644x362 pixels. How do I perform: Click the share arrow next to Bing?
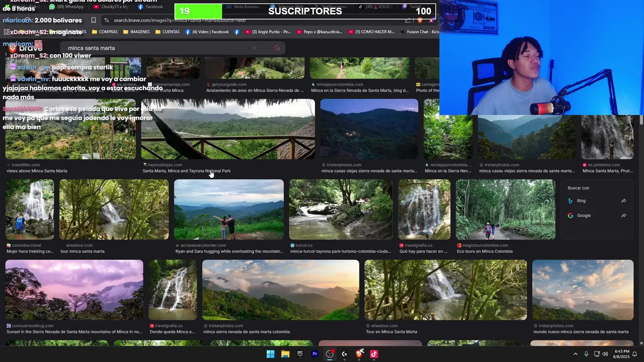click(x=623, y=201)
